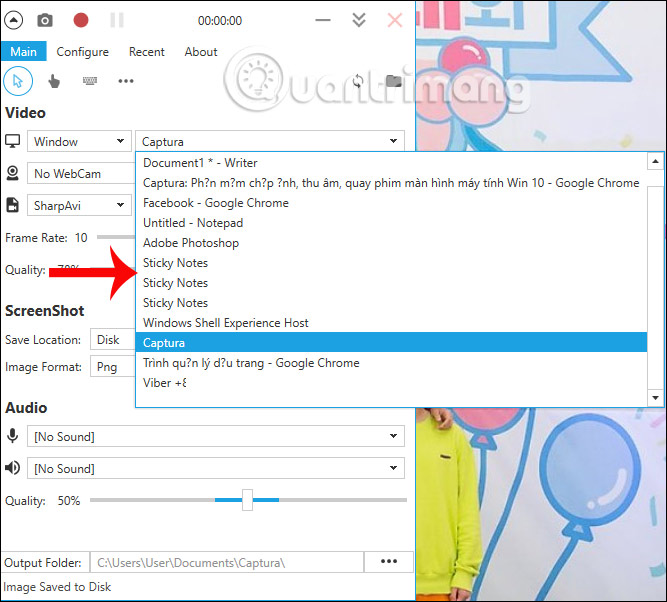Screen dimensions: 667x602
Task: Click the pause recording button
Action: click(117, 20)
